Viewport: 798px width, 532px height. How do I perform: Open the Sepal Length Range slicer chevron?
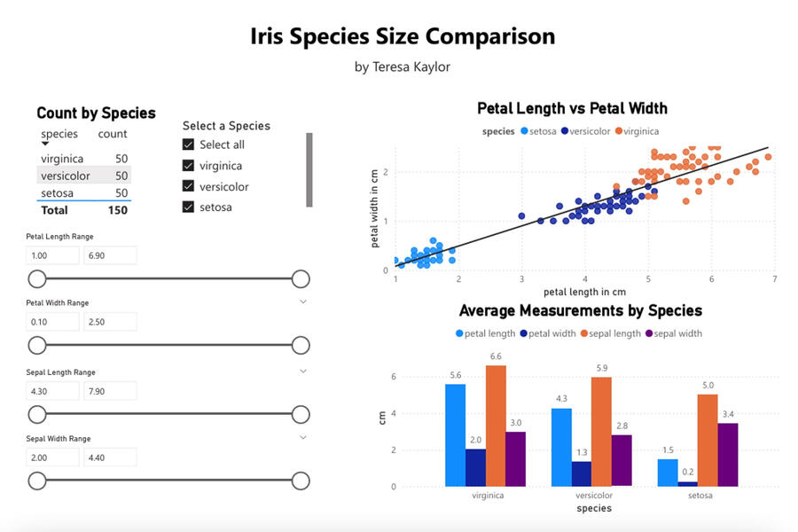[x=303, y=371]
